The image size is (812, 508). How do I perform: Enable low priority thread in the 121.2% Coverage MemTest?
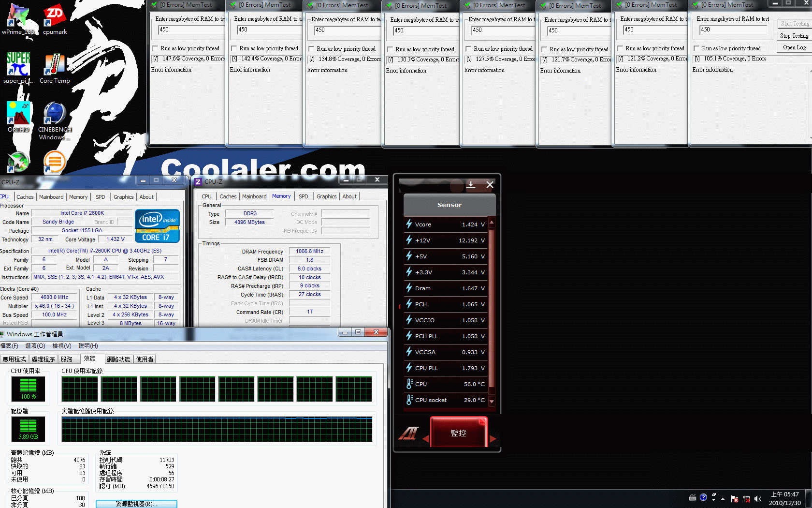click(x=621, y=48)
